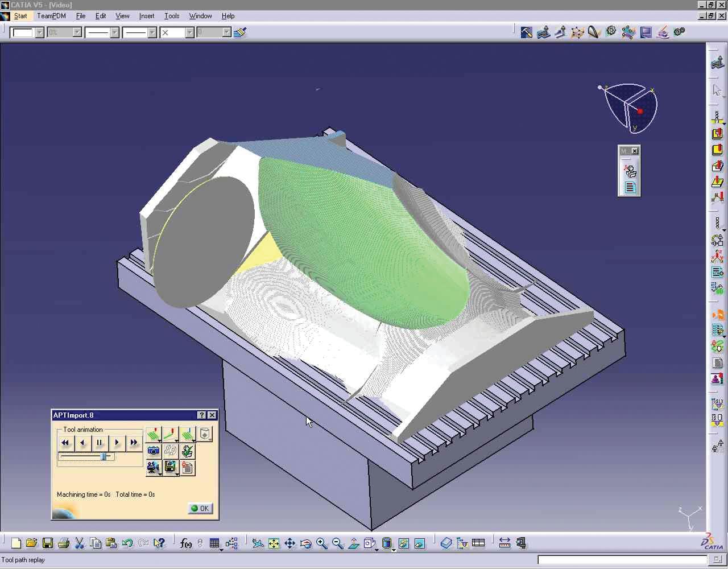Open the first replay mode dropdown icon
Image resolution: width=728 pixels, height=569 pixels.
tap(154, 435)
